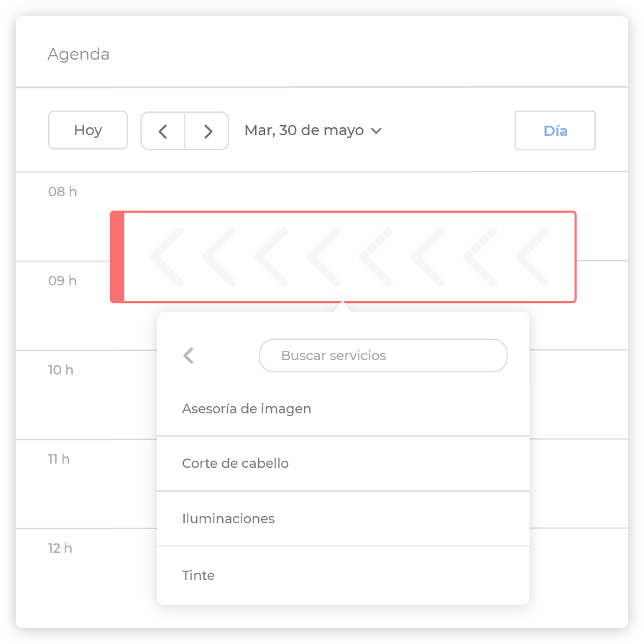Click the "Mar, 30 de mayo" date text
The width and height of the screenshot is (644, 644).
303,131
